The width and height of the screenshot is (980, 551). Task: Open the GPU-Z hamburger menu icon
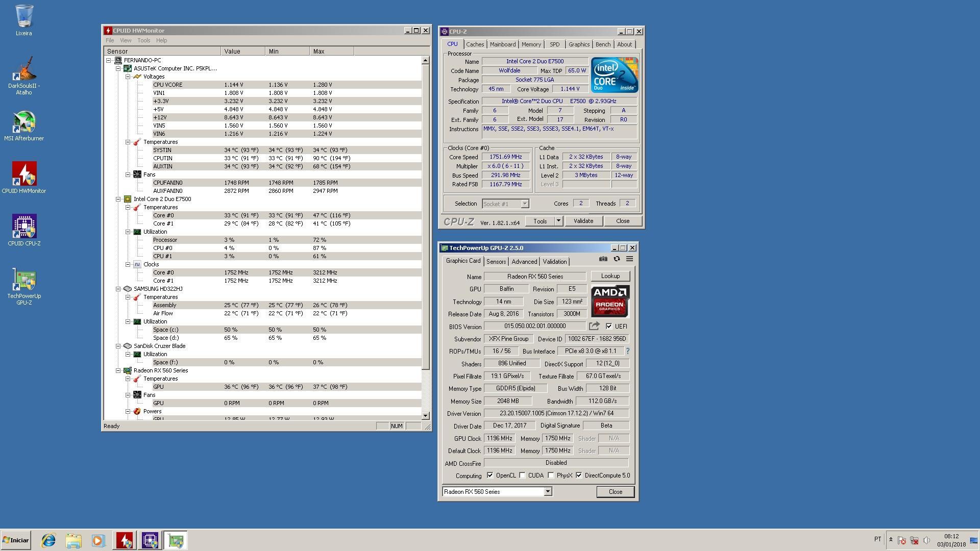(630, 259)
